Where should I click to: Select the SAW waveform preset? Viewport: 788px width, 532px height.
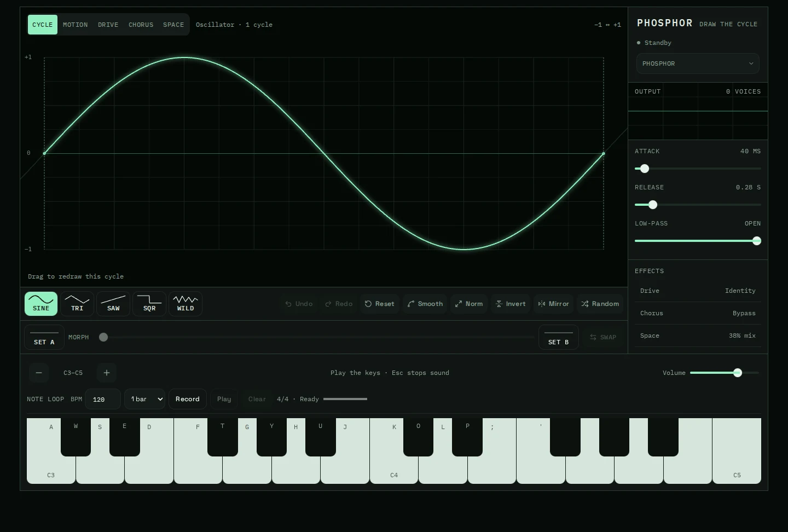click(113, 304)
